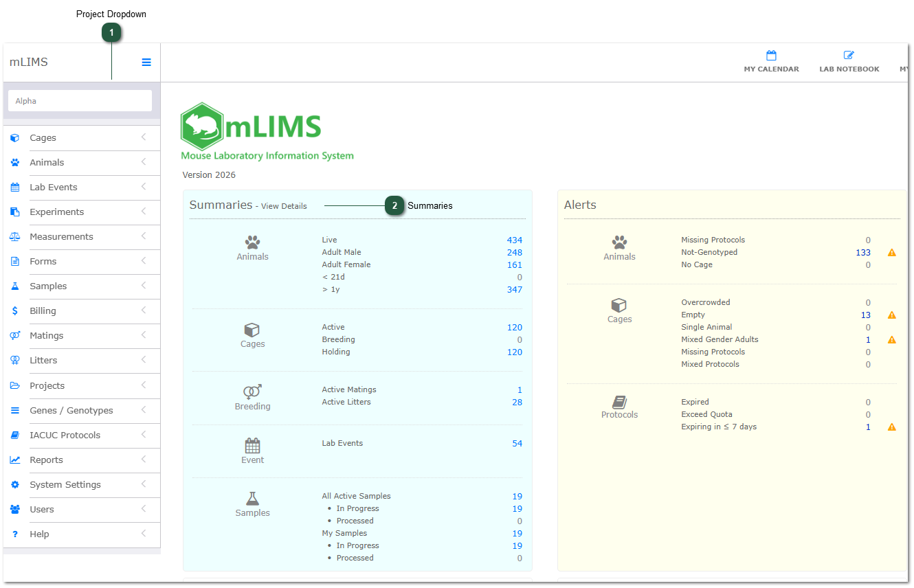The height and width of the screenshot is (588, 914).
Task: Click the Matings gender icon in sidebar
Action: (x=15, y=336)
